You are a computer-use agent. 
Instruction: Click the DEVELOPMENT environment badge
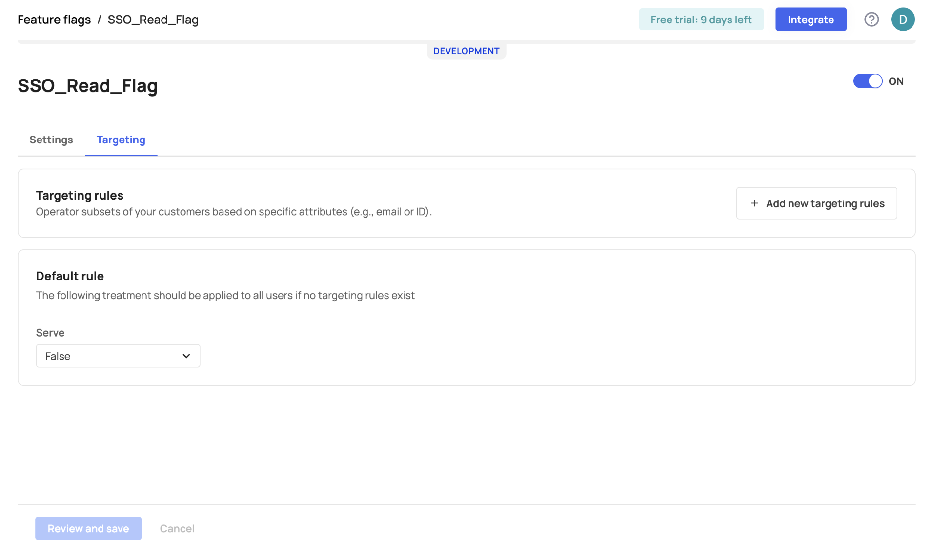point(466,51)
